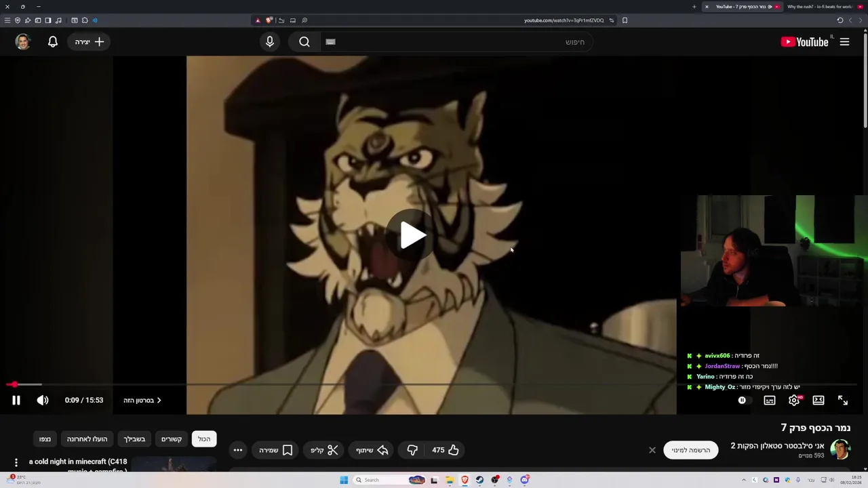This screenshot has width=868, height=488.
Task: Create a clip with 'קליפ' scissors button
Action: click(x=325, y=450)
